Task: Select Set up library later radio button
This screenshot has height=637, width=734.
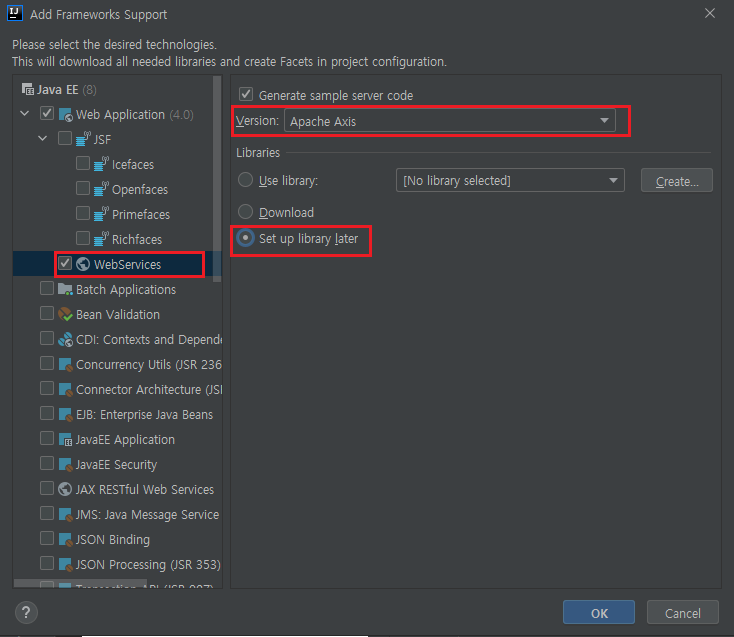Action: 245,238
